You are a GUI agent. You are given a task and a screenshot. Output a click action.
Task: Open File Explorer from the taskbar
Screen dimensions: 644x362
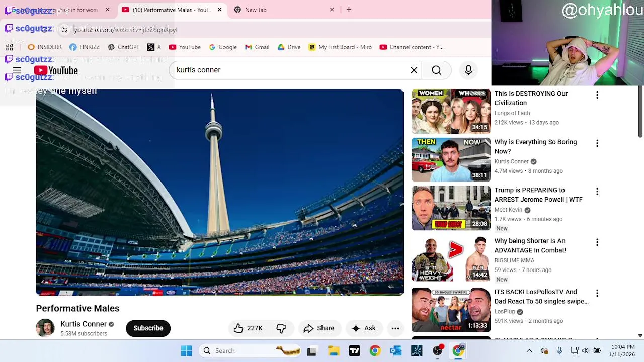[x=334, y=351]
